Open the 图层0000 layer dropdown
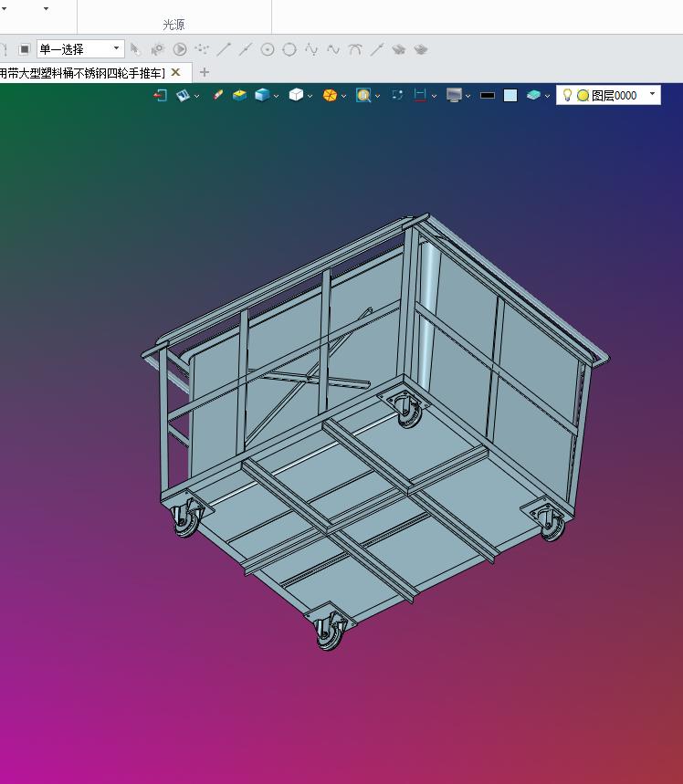Screen dimensions: 683x784 (x=652, y=94)
